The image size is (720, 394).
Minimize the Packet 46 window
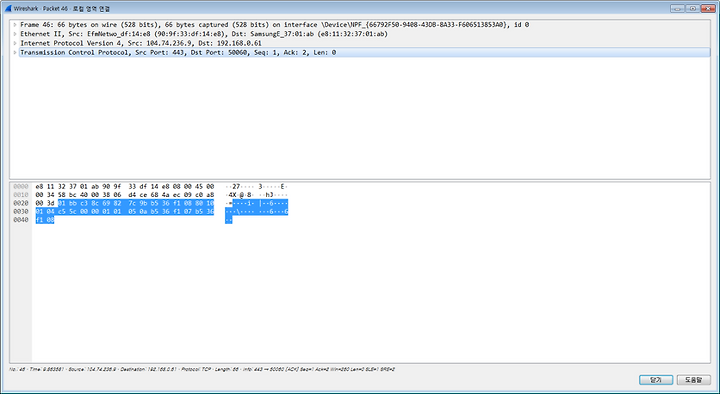click(676, 8)
